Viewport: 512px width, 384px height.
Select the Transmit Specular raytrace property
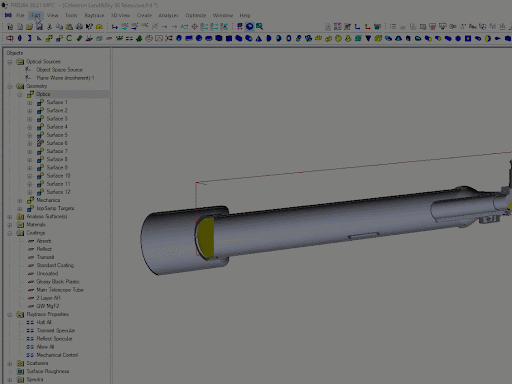(56, 331)
